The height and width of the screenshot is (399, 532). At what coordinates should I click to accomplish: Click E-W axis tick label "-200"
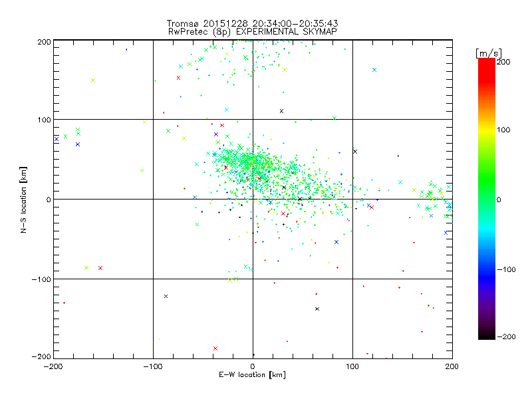[53, 366]
